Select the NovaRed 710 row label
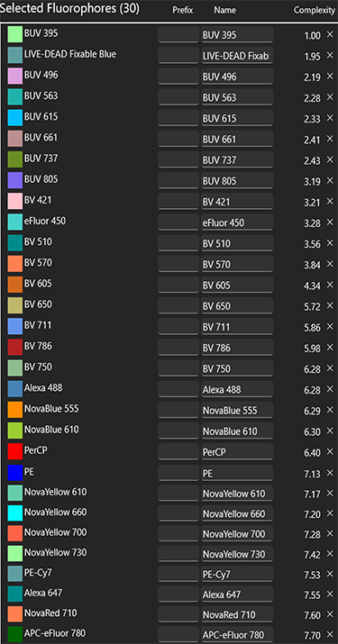This screenshot has width=338, height=644. tap(50, 612)
